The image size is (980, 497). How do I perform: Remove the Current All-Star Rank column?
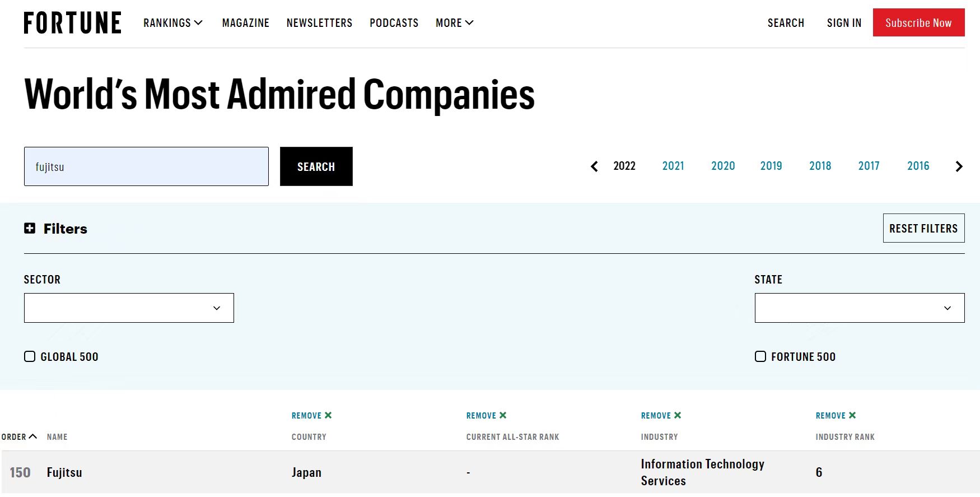[487, 415]
